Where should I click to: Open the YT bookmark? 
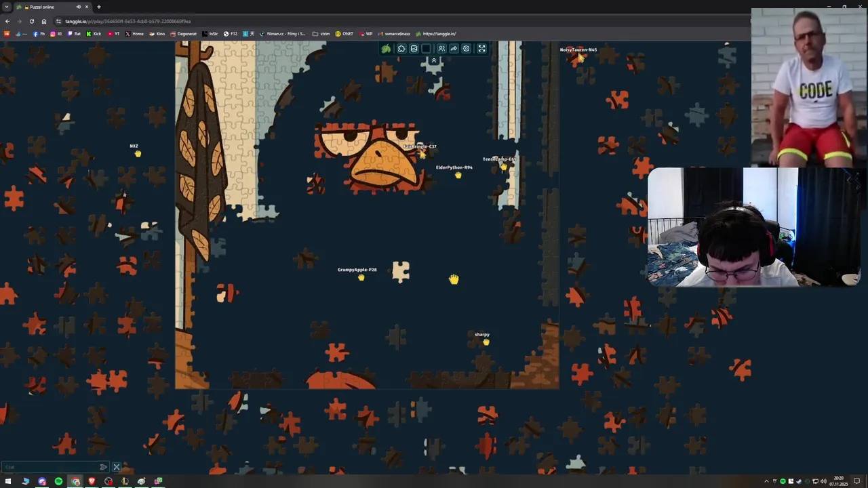click(114, 34)
